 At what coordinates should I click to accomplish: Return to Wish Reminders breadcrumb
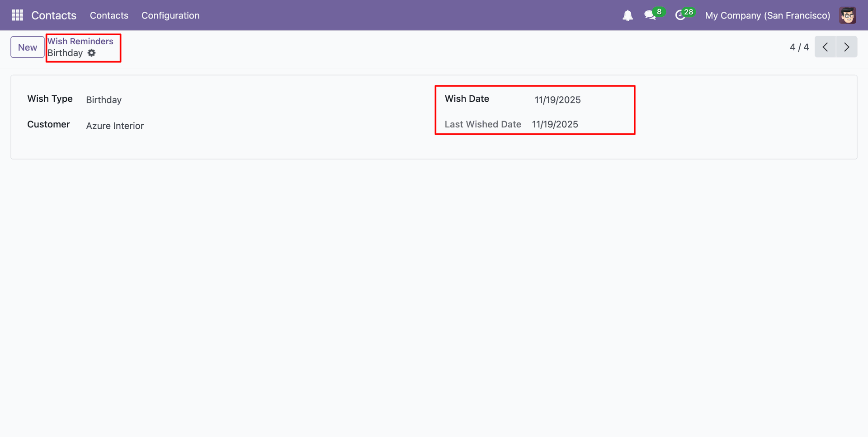coord(80,41)
